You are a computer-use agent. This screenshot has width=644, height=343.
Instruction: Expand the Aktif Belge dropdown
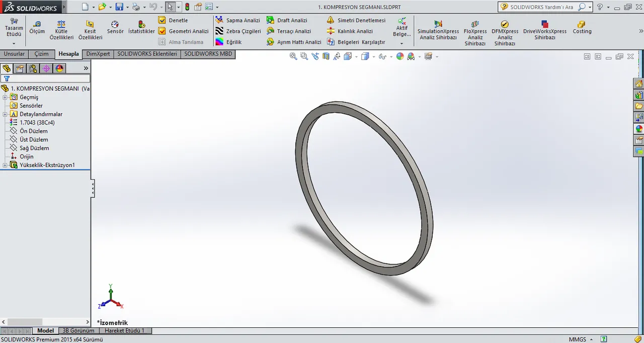point(401,44)
